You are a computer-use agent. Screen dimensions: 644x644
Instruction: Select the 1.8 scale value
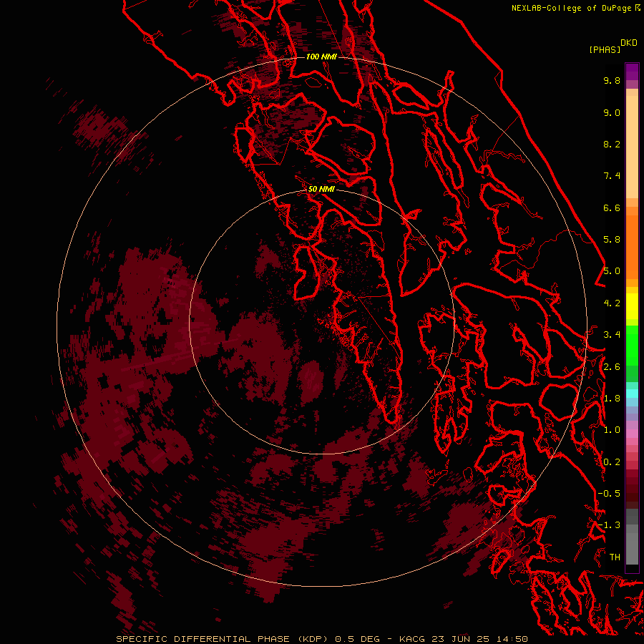612,399
